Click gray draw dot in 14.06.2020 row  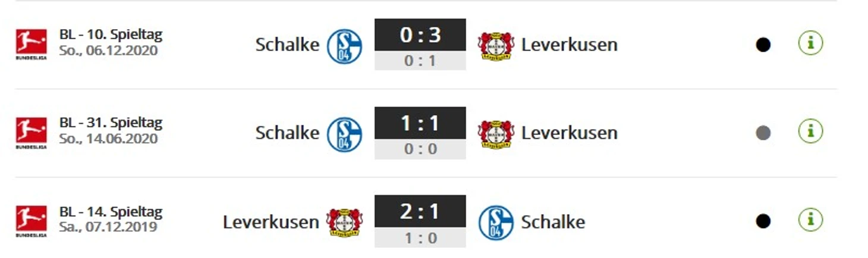[x=763, y=133]
